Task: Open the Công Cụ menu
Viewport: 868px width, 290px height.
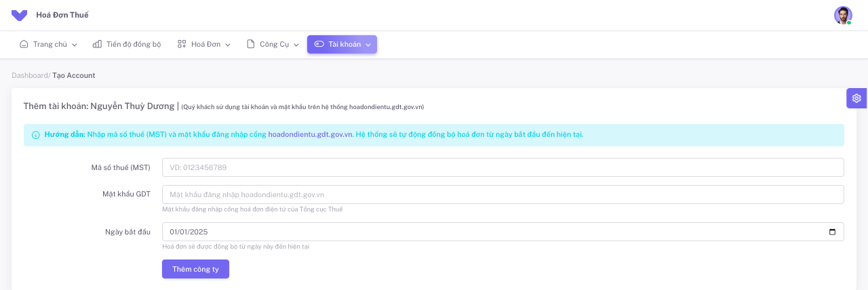Action: (x=273, y=44)
